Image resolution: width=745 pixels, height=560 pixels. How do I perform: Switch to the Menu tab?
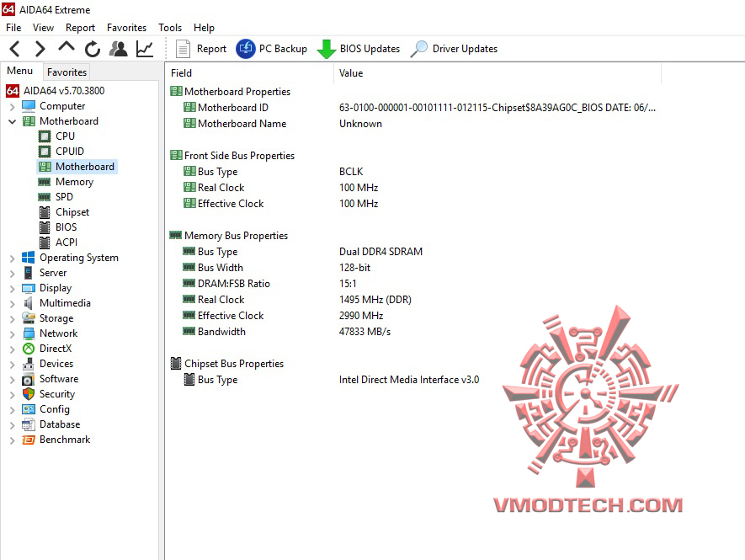20,71
